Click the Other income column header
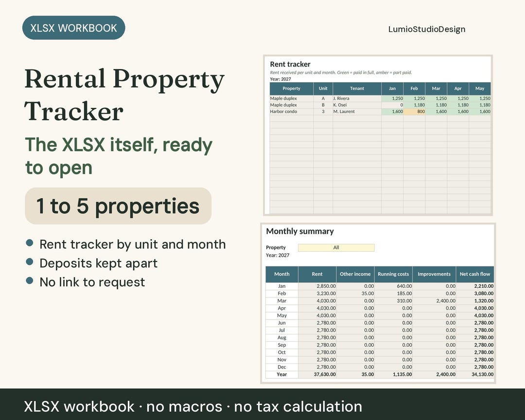This screenshot has width=525, height=420. pos(355,274)
